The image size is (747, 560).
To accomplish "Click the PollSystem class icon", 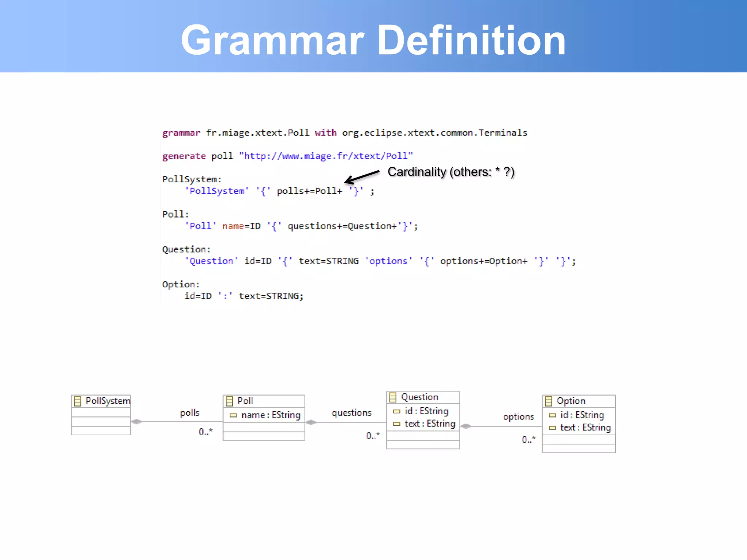I will [x=77, y=401].
